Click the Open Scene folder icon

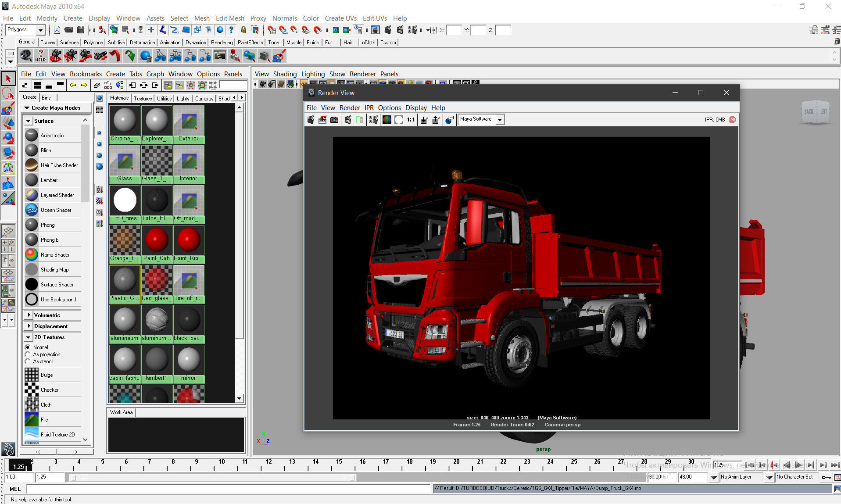(68, 30)
